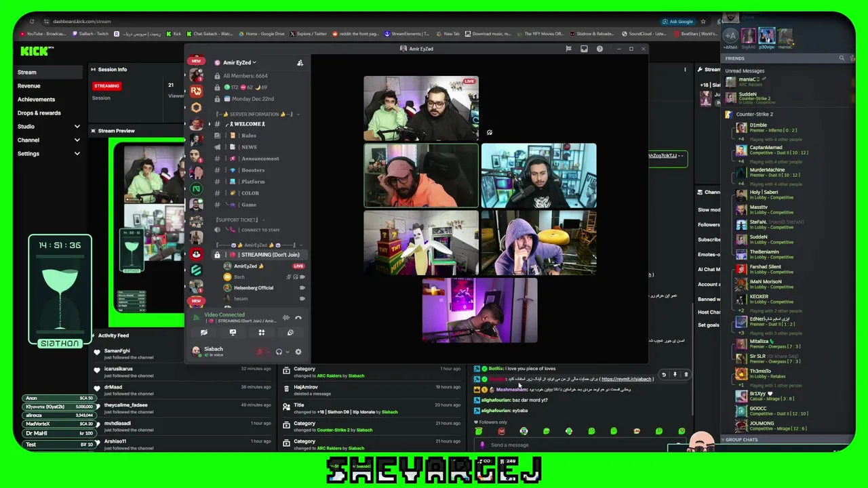Expand Amir EyZed server dropdown
The image size is (868, 488).
(254, 62)
